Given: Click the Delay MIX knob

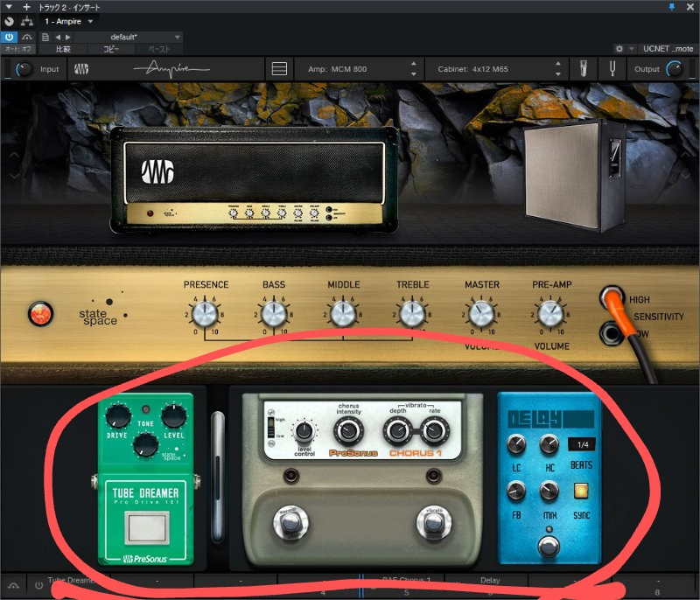Looking at the screenshot, I should coord(549,491).
